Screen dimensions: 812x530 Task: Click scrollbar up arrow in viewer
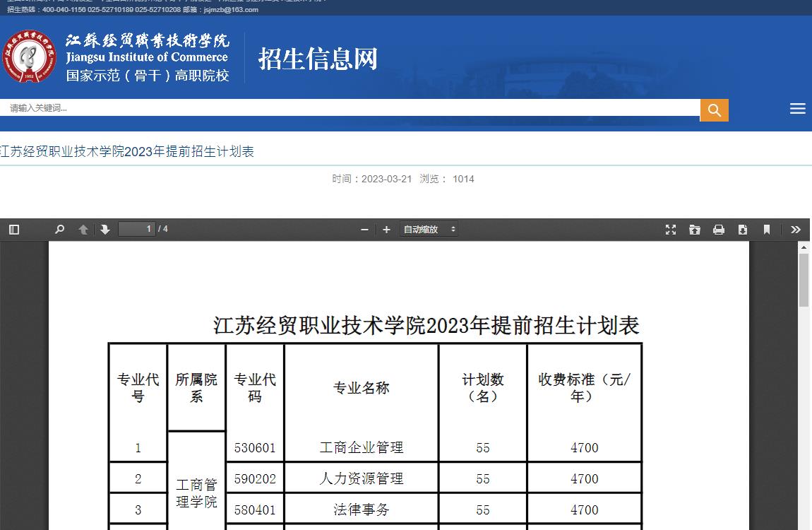804,247
